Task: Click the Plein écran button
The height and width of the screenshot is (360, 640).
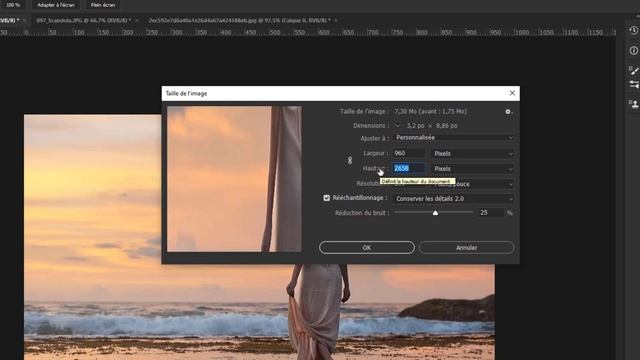Action: click(x=103, y=5)
